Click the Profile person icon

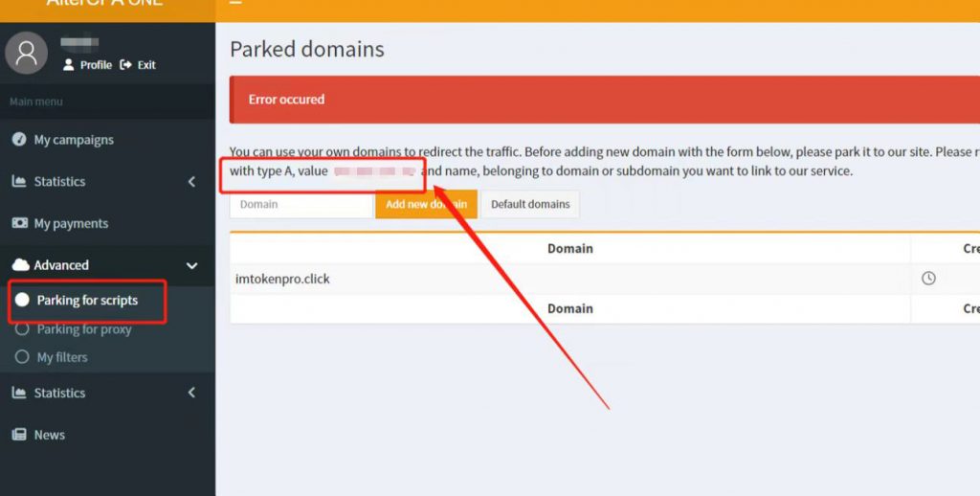(69, 65)
